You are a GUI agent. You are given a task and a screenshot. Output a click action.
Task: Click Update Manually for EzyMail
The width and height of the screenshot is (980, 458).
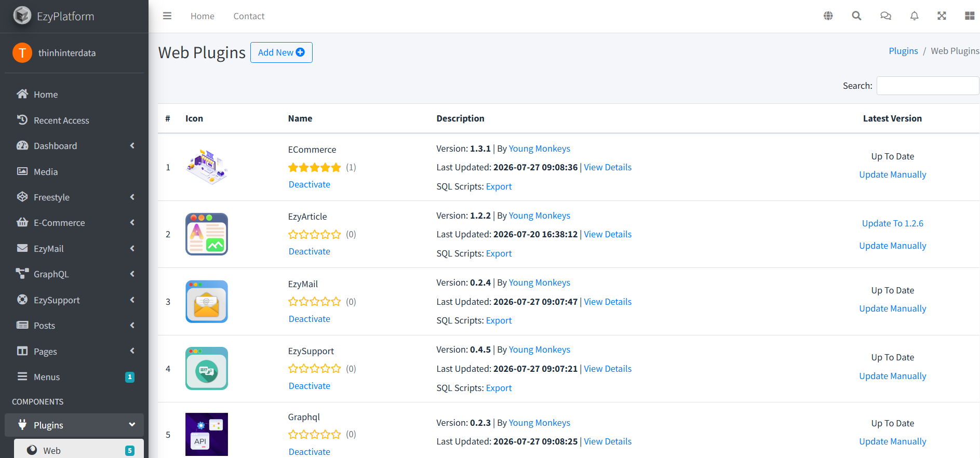coord(893,308)
